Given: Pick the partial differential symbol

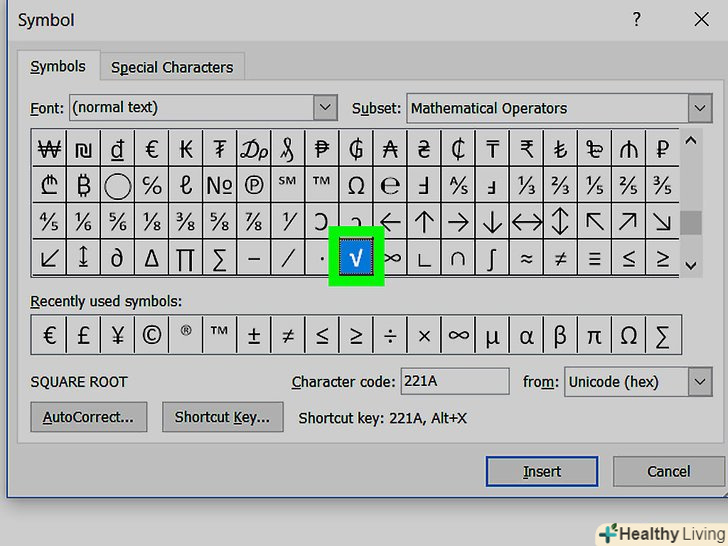Looking at the screenshot, I should [x=117, y=257].
